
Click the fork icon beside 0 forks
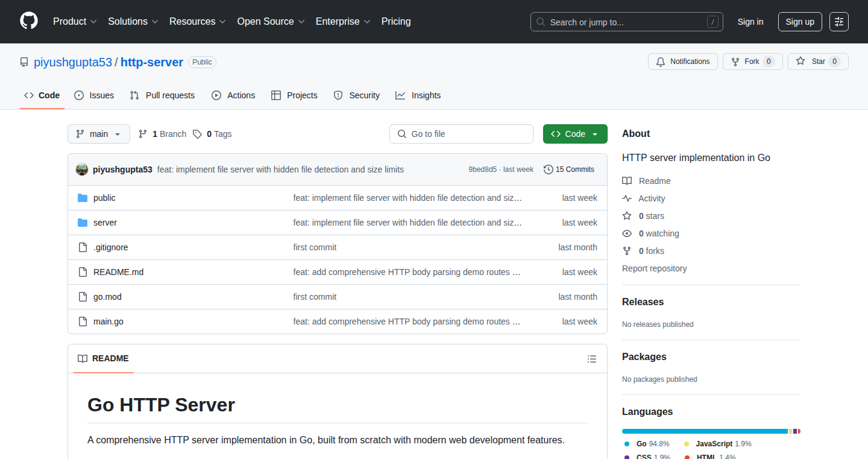(x=627, y=251)
